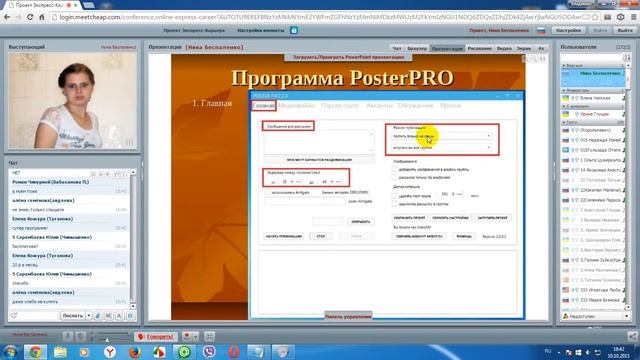Image resolution: width=640 pixels, height=360 pixels.
Task: Collapse the Модераторы group in users list
Action: click(x=564, y=90)
